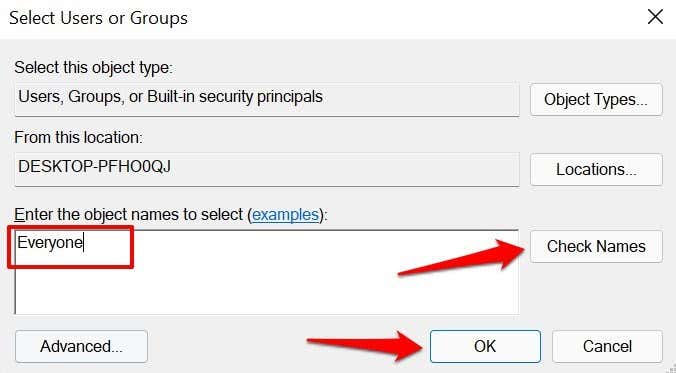The height and width of the screenshot is (373, 676).
Task: Click Check Names to verify Everyone
Action: click(596, 246)
